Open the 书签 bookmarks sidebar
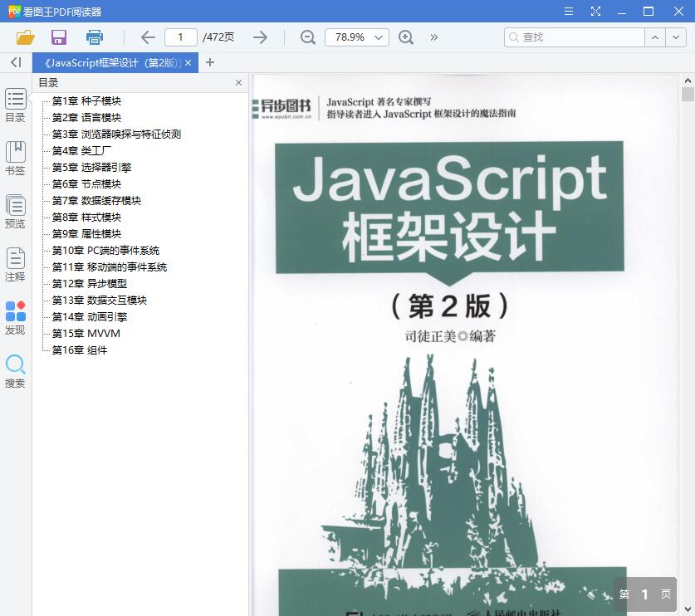The image size is (695, 616). pyautogui.click(x=16, y=159)
